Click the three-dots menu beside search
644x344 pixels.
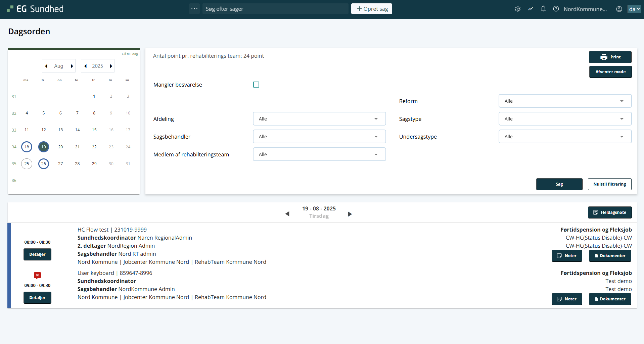194,9
